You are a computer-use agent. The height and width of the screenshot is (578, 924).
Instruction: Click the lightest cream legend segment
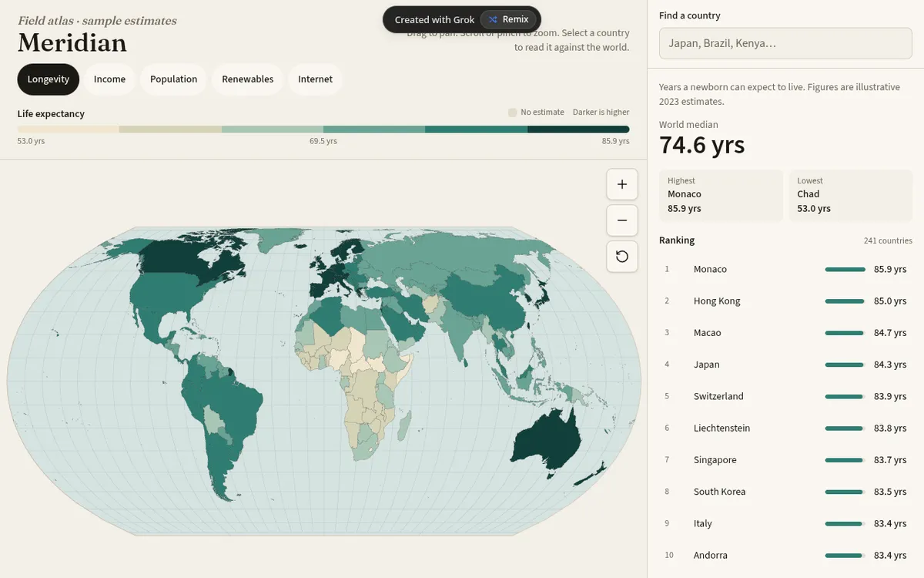[69, 129]
